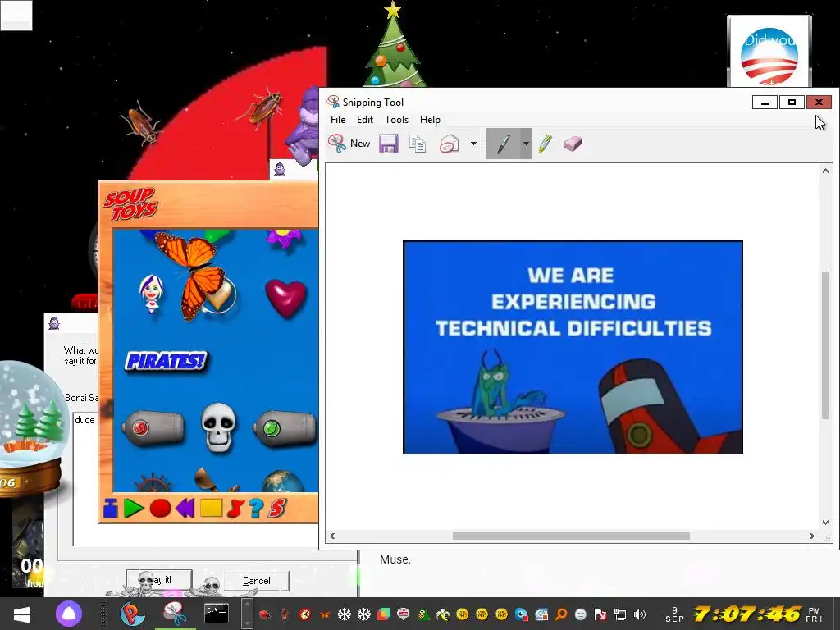Select the cannon with the green button
The height and width of the screenshot is (630, 840).
tap(285, 427)
